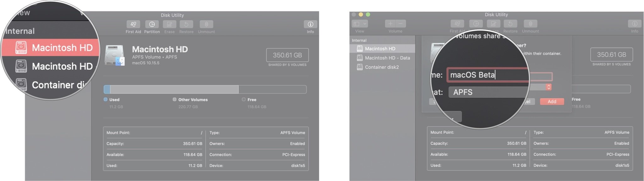The height and width of the screenshot is (181, 644).
Task: Click the Erase icon in left window
Action: pos(169,25)
